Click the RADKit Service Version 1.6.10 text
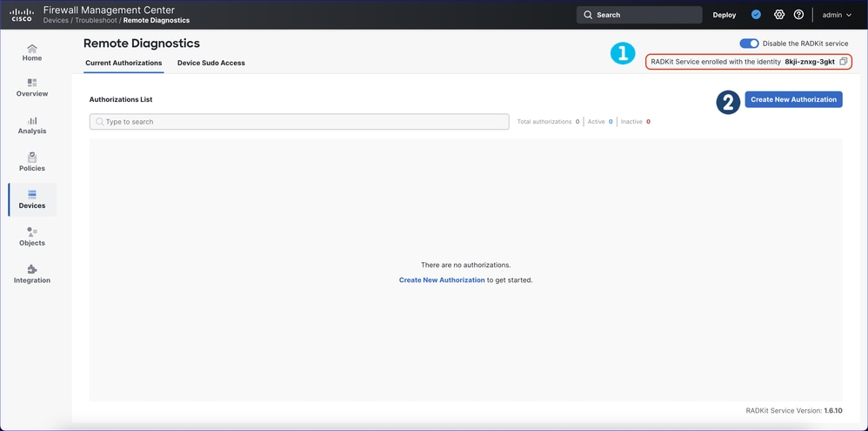This screenshot has height=431, width=868. click(x=794, y=411)
